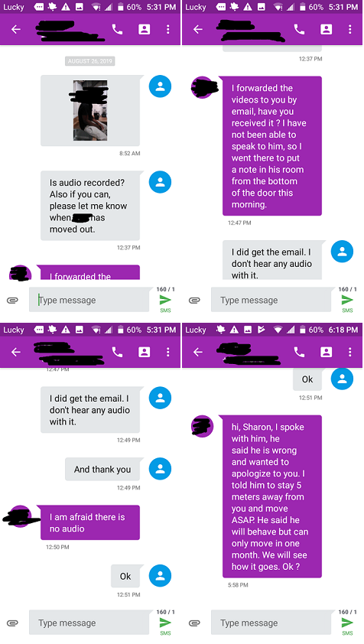Tap attachment paperclip in top-left message bar

[13, 301]
